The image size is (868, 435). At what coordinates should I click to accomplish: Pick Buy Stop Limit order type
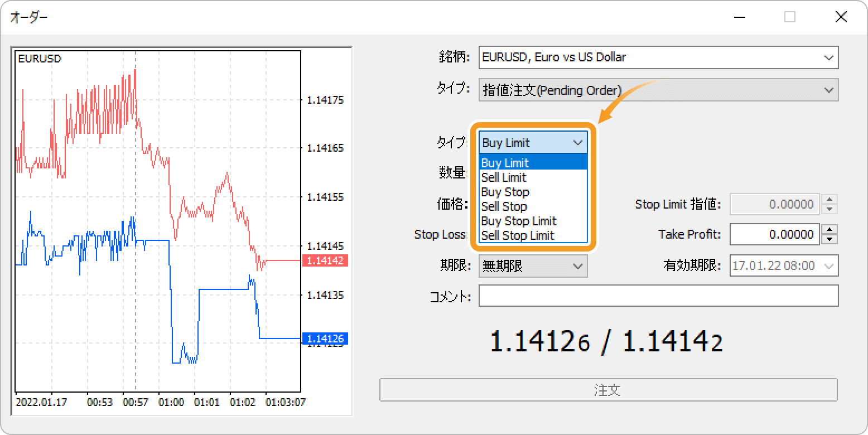(x=533, y=221)
